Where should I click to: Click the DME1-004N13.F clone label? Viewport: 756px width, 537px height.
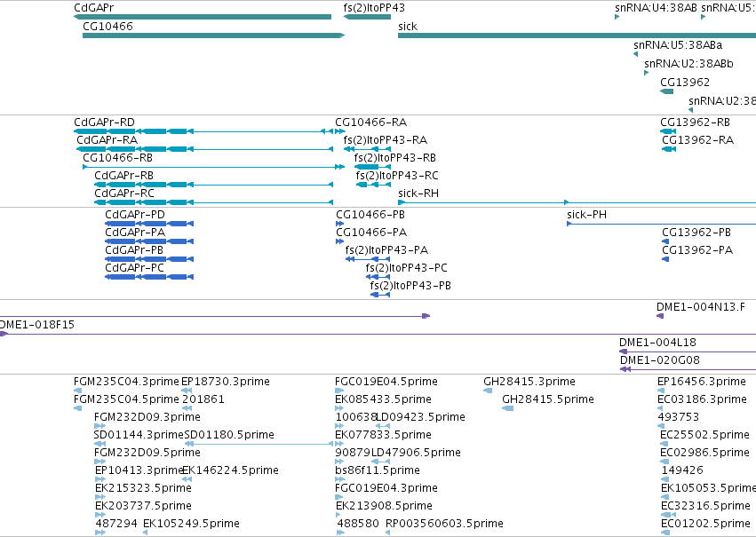(x=701, y=307)
